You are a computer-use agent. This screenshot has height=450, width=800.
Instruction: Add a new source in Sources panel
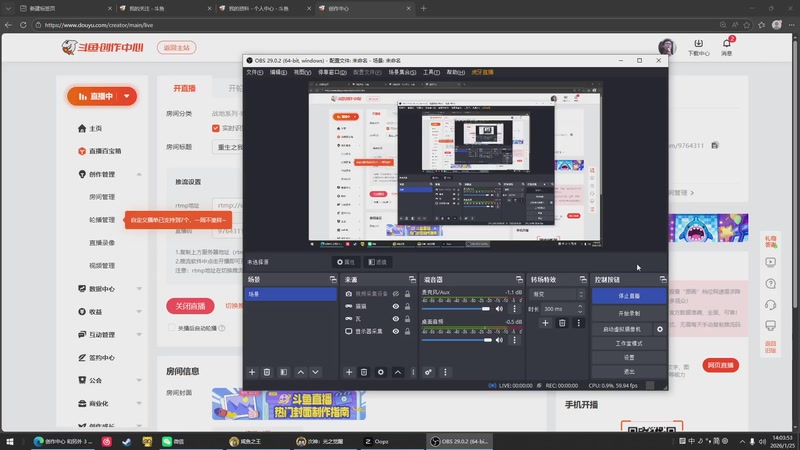[349, 372]
